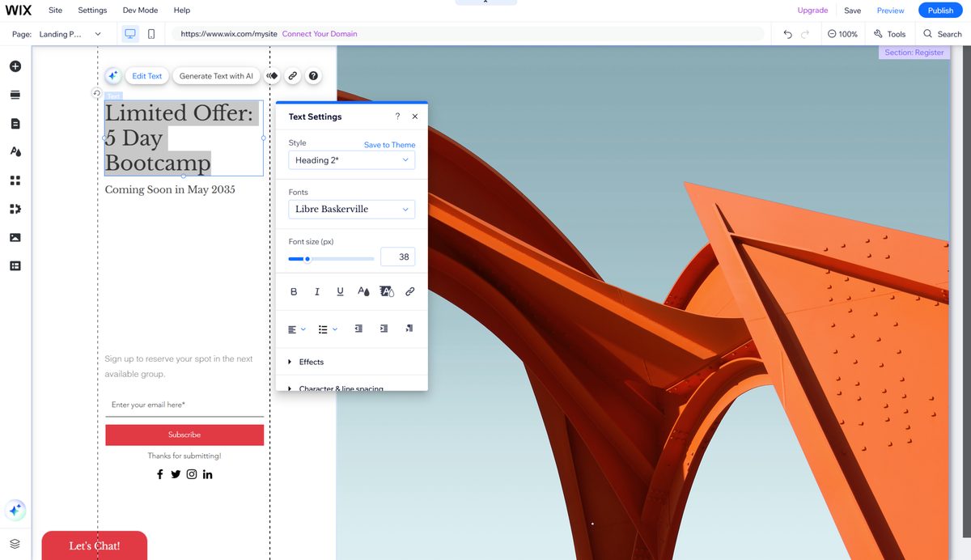The width and height of the screenshot is (971, 560).
Task: Click Generate Text with AI button
Action: pyautogui.click(x=216, y=75)
